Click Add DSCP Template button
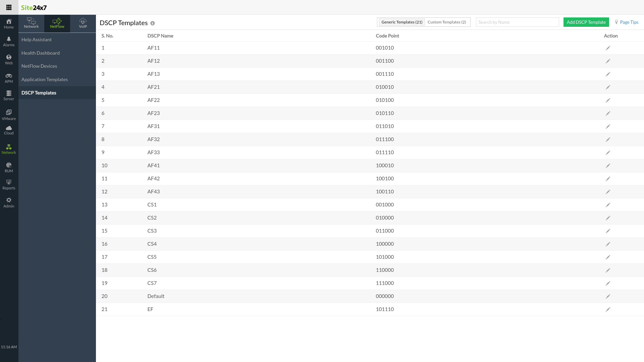Viewport: 644px width, 362px height. point(586,22)
